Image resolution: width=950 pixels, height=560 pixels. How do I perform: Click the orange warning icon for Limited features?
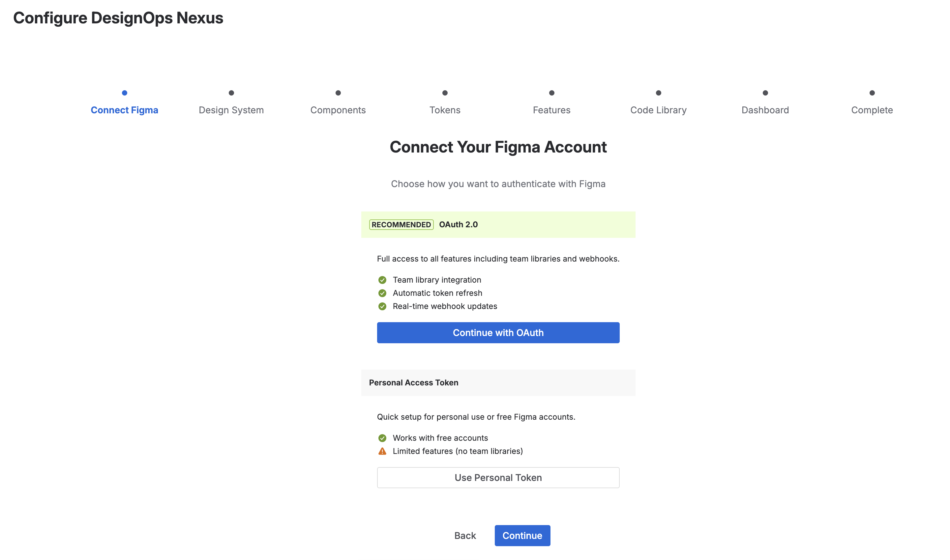coord(382,451)
